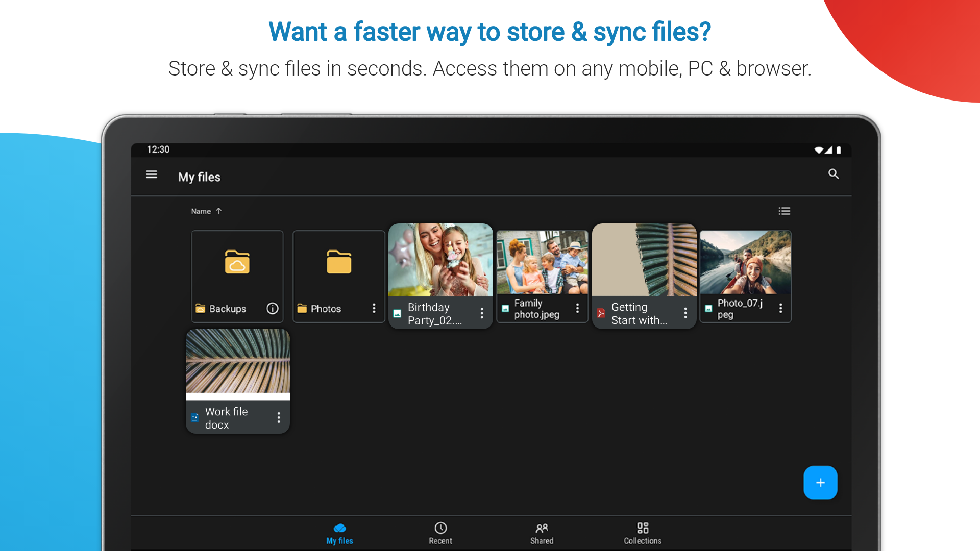The width and height of the screenshot is (980, 551).
Task: Select the My files tab
Action: point(339,533)
